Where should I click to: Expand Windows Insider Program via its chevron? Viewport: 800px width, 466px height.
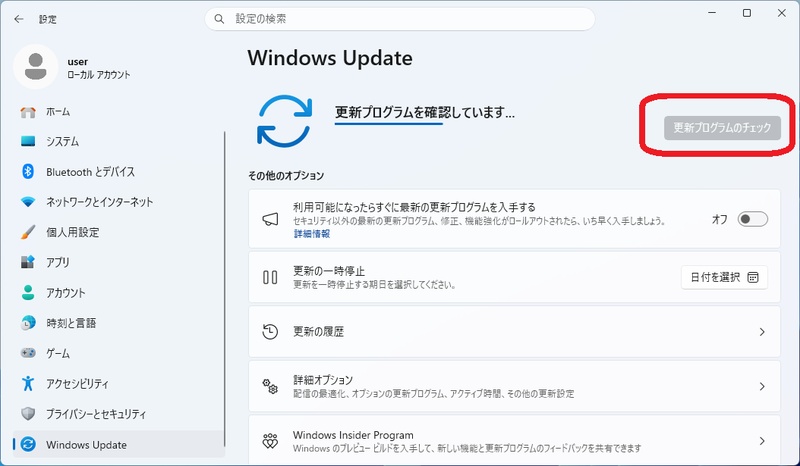pos(762,441)
